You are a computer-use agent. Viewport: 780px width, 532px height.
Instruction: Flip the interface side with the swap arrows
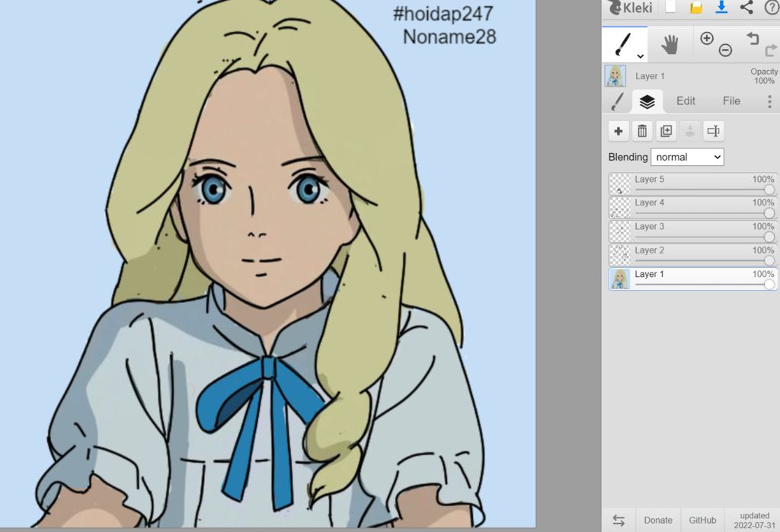619,520
